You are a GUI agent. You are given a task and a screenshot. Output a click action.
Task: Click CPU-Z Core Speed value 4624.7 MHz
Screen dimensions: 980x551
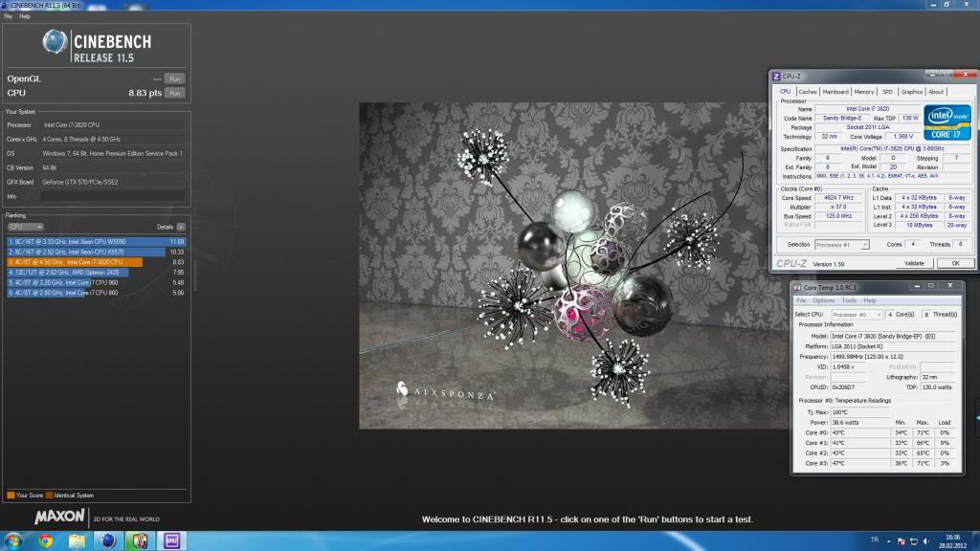[x=838, y=197]
